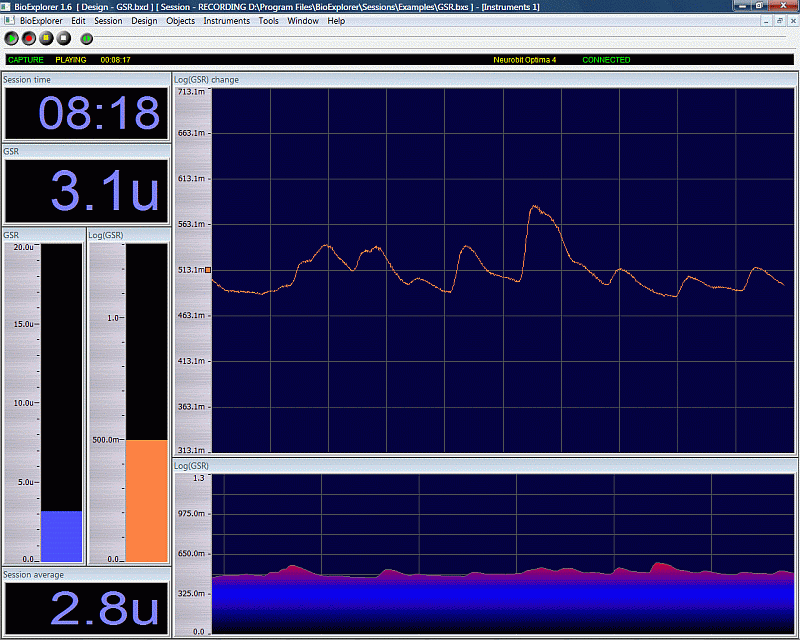Click the 00:08:17 elapsed time in status bar
Screen dimensions: 800x640
coord(115,60)
